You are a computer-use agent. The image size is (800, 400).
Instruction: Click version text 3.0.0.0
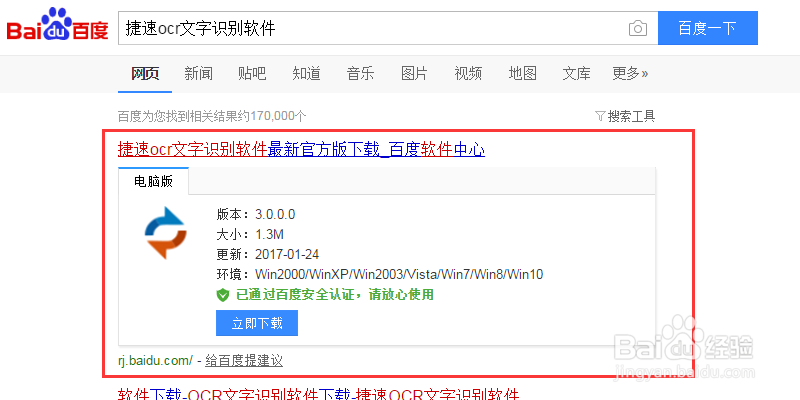click(275, 214)
